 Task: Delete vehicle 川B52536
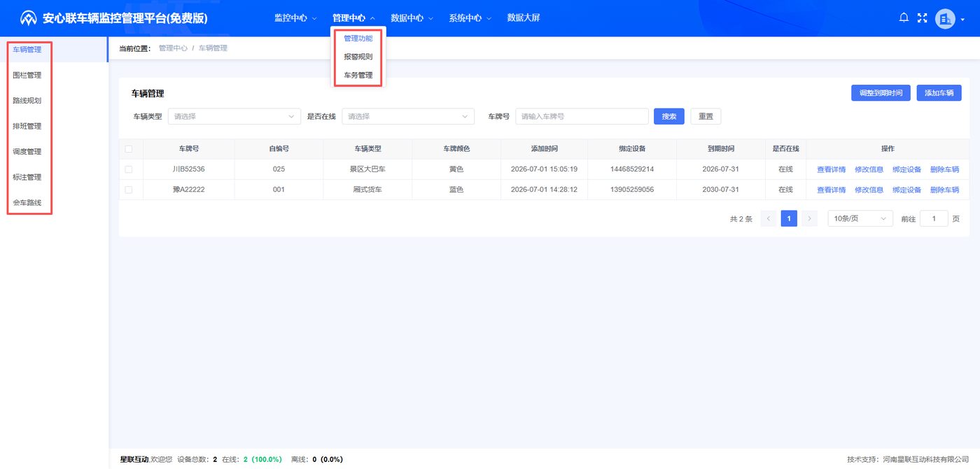click(x=944, y=169)
